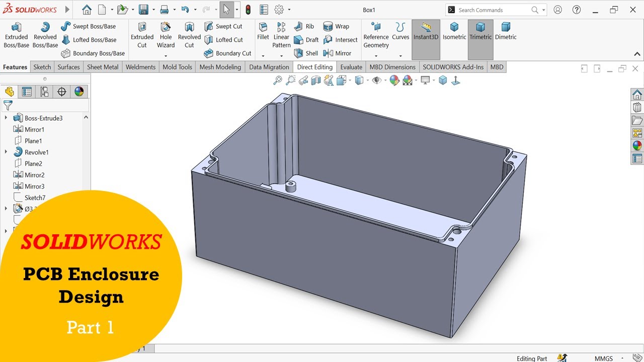Screen dimensions: 644x362
Task: Switch to the Direct Editing tab
Action: click(315, 67)
